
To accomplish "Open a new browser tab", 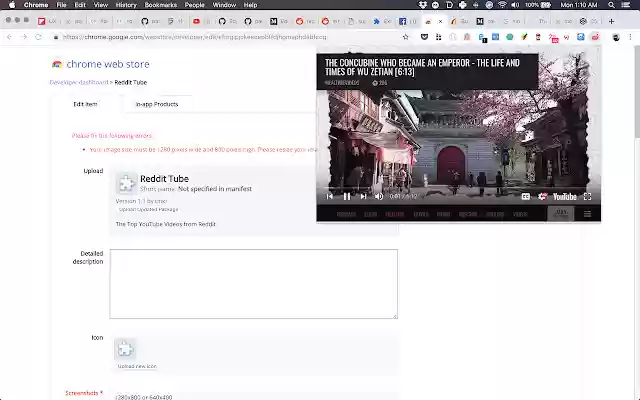I will pos(611,21).
